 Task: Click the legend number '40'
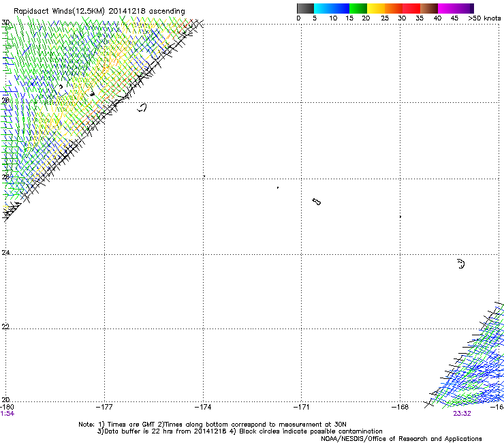click(x=437, y=18)
